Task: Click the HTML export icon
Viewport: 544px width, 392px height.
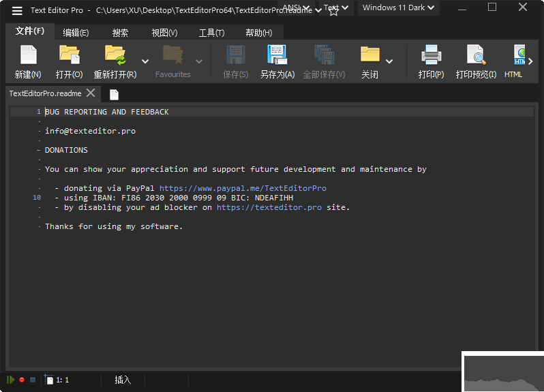Action: tap(519, 56)
